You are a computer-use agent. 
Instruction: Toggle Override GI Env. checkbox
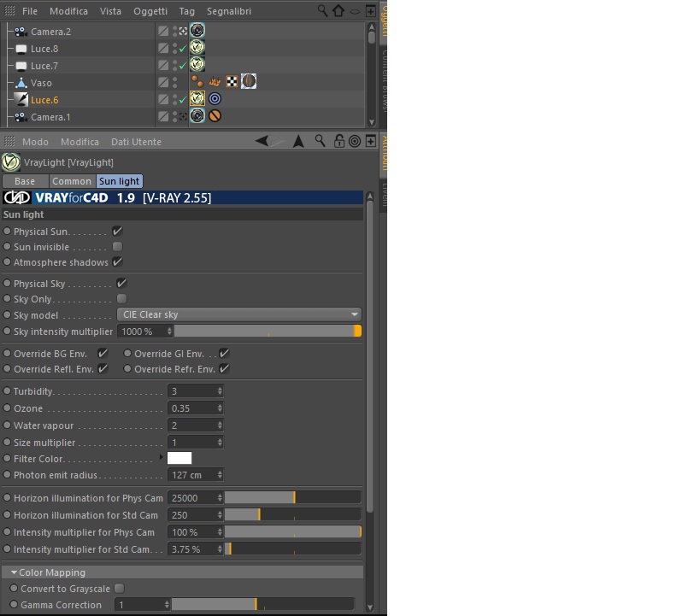coord(224,353)
